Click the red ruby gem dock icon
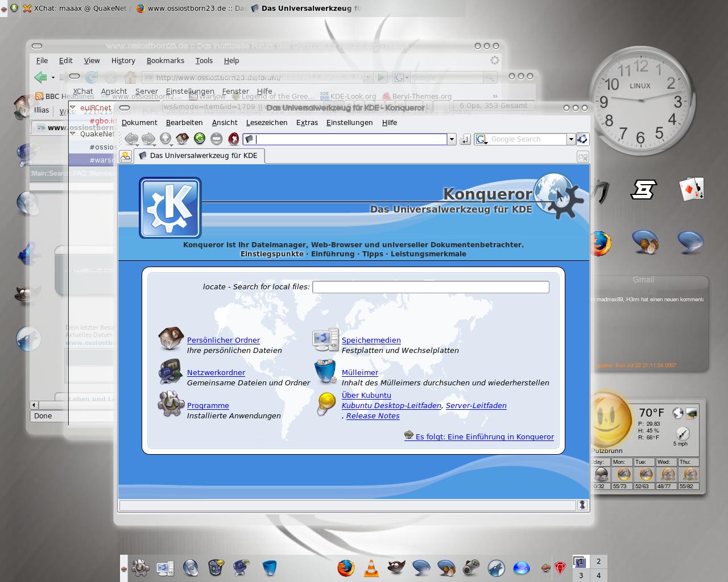The height and width of the screenshot is (582, 728). pyautogui.click(x=561, y=568)
